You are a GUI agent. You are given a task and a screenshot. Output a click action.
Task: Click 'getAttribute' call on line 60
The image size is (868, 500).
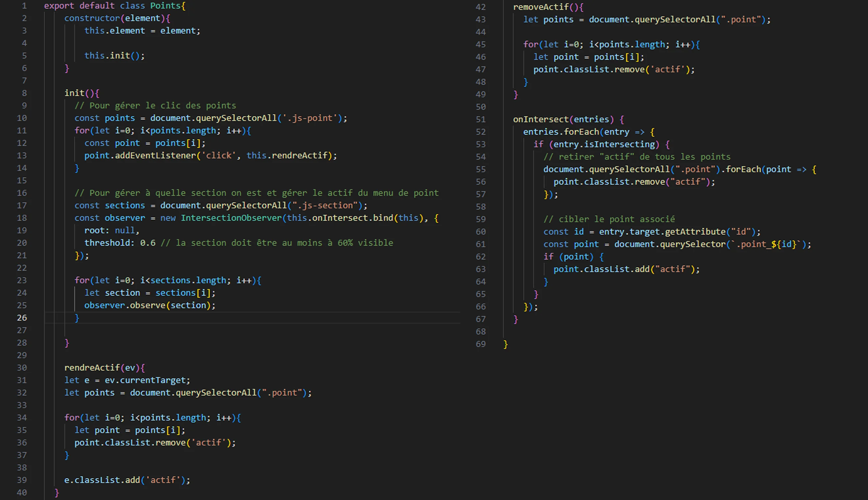(x=695, y=232)
